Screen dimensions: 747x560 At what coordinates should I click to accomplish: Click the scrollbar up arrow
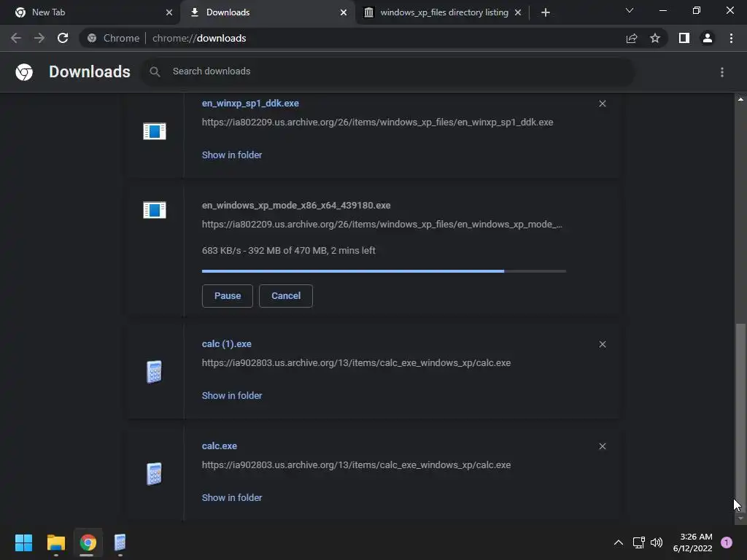tap(740, 99)
